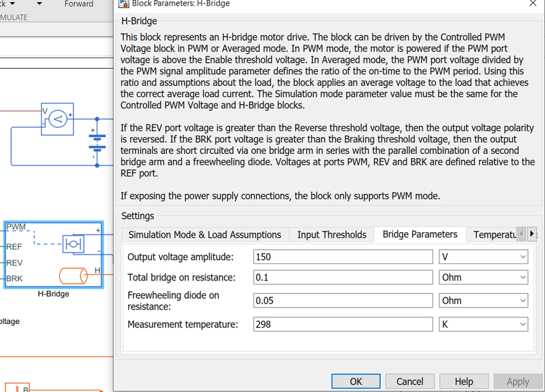
Task: Click the block icon in the dialog title bar
Action: point(123,4)
